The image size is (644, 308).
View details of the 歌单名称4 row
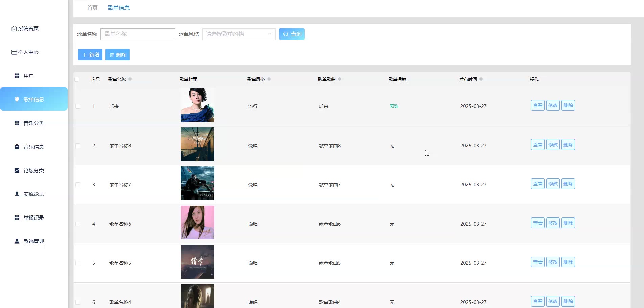[x=538, y=301]
